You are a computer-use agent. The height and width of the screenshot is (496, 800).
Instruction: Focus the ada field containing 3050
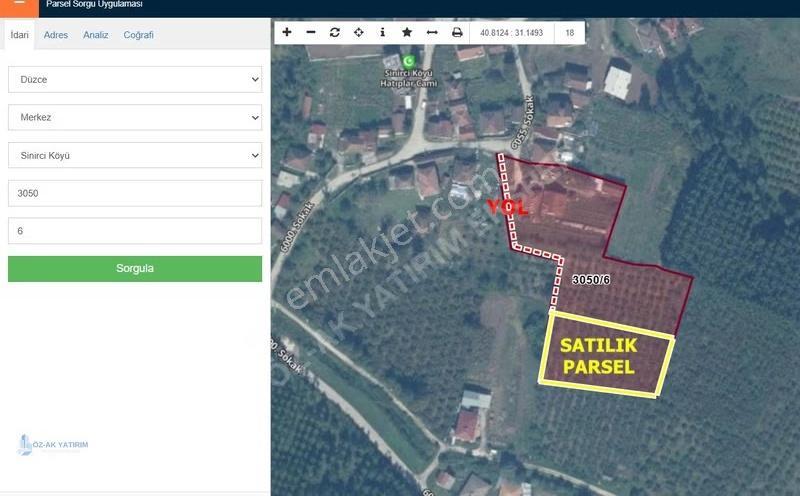point(135,193)
